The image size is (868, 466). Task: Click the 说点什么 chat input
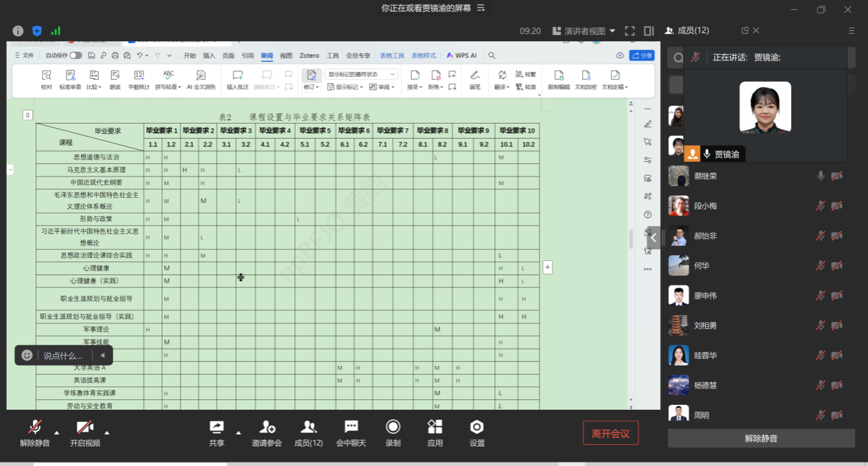point(63,356)
